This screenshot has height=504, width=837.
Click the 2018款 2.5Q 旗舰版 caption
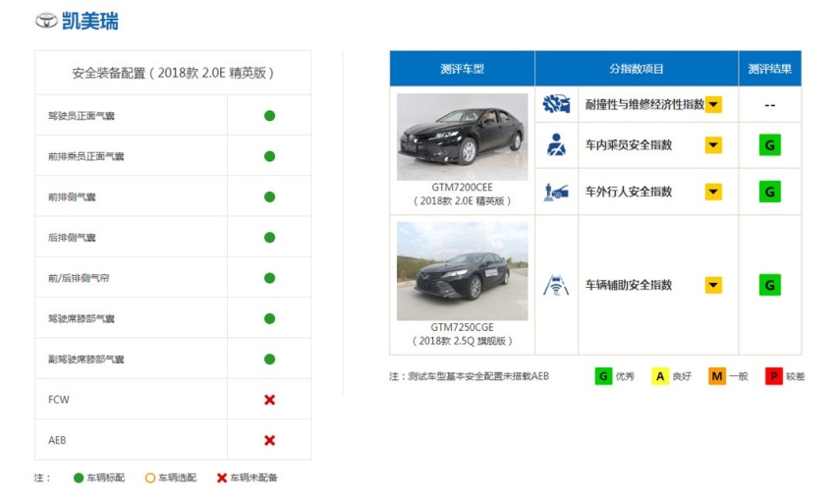tap(463, 341)
